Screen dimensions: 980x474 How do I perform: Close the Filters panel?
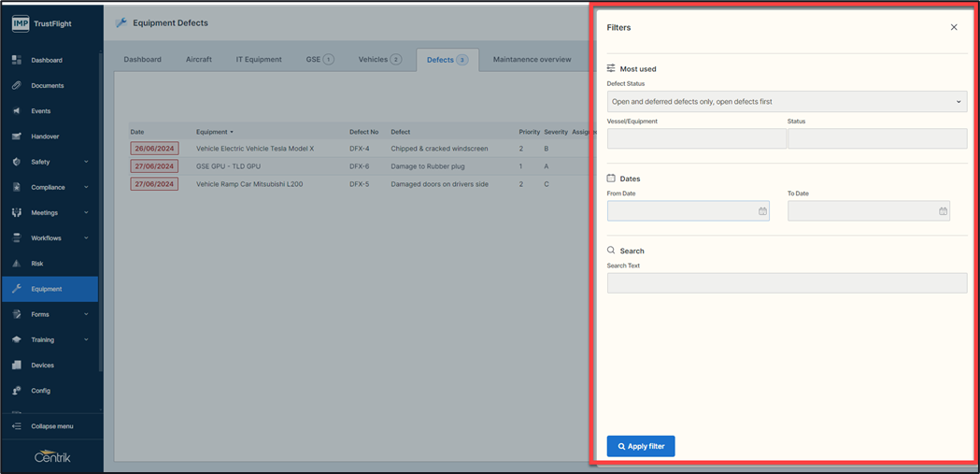click(x=954, y=27)
